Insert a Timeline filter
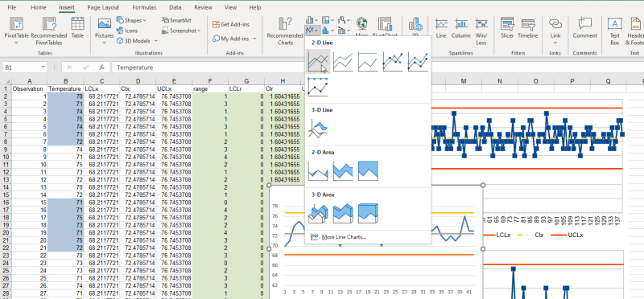The width and height of the screenshot is (644, 299). tap(527, 28)
